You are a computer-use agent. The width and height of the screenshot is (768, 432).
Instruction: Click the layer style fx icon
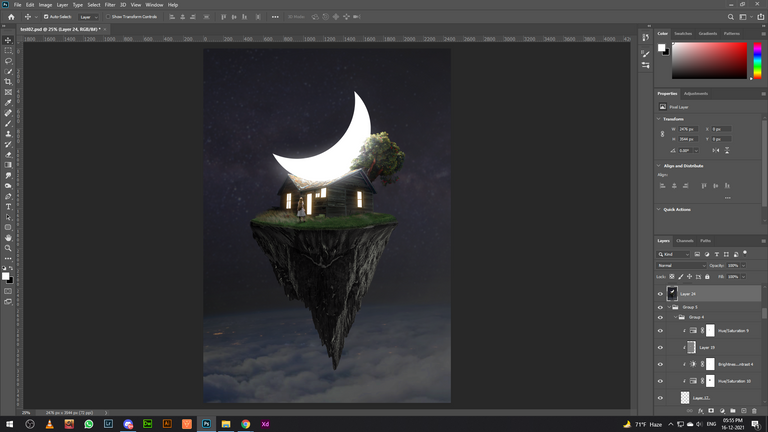click(700, 411)
